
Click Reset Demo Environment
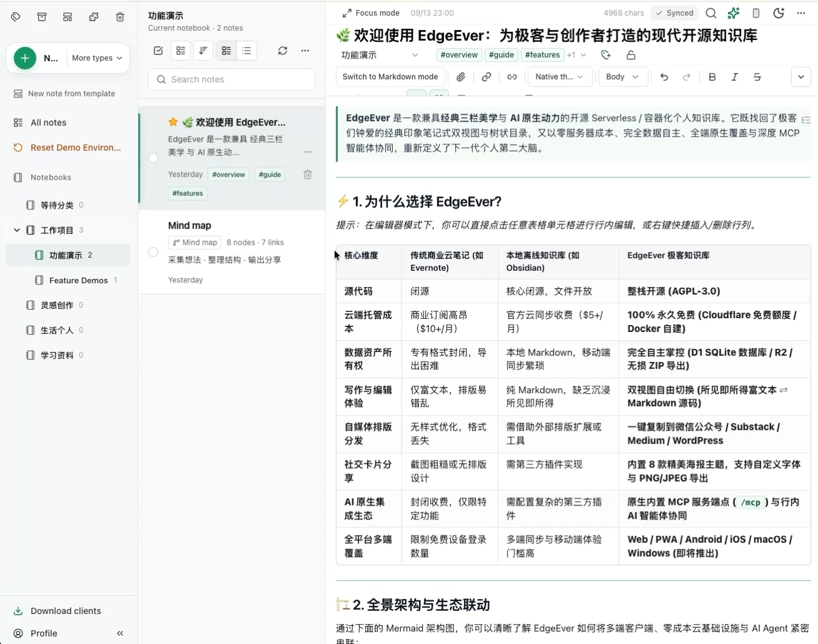point(68,148)
